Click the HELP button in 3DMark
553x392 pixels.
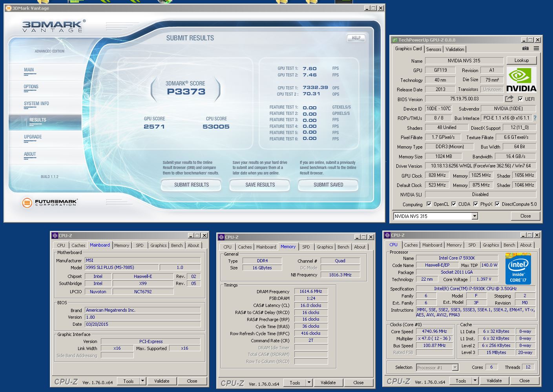pos(356,38)
